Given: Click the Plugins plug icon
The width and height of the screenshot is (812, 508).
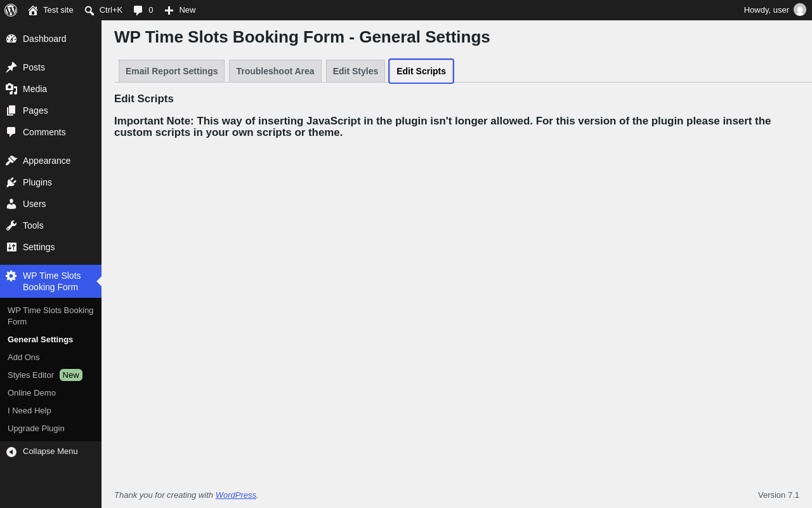Looking at the screenshot, I should 11,182.
